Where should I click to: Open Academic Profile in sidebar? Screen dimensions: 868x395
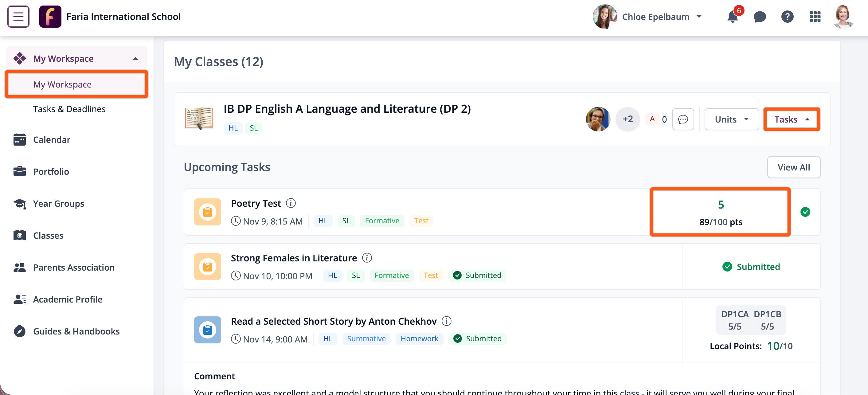coord(67,299)
